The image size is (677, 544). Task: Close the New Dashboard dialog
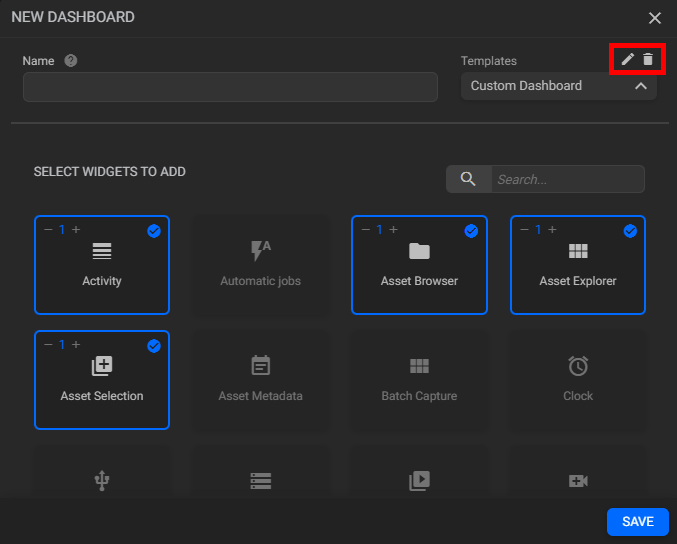coord(655,18)
